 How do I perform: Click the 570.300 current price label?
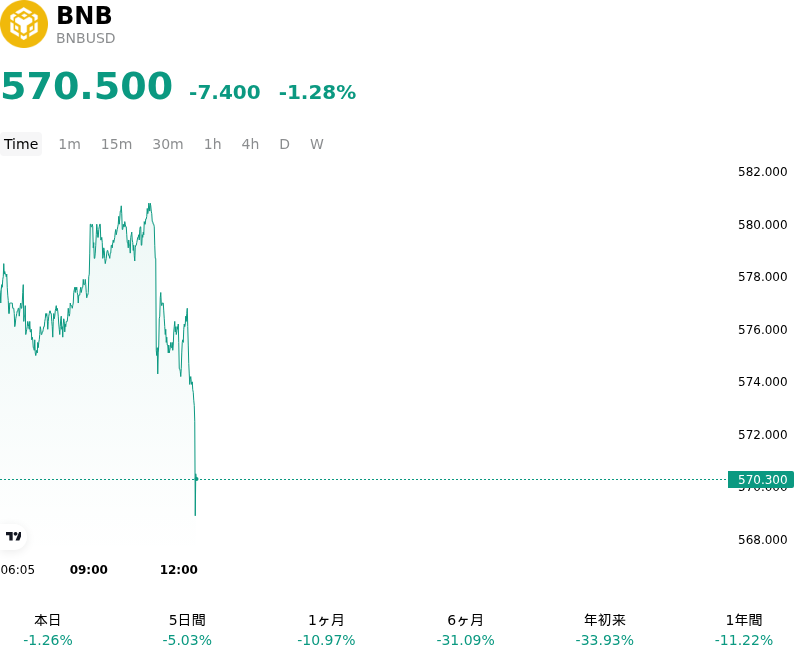761,479
